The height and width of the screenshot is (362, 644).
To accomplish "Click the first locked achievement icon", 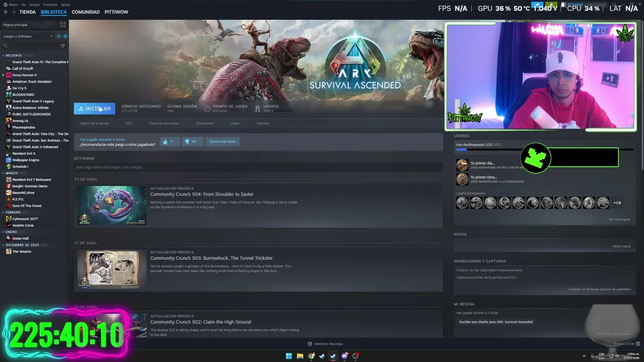I will click(462, 203).
